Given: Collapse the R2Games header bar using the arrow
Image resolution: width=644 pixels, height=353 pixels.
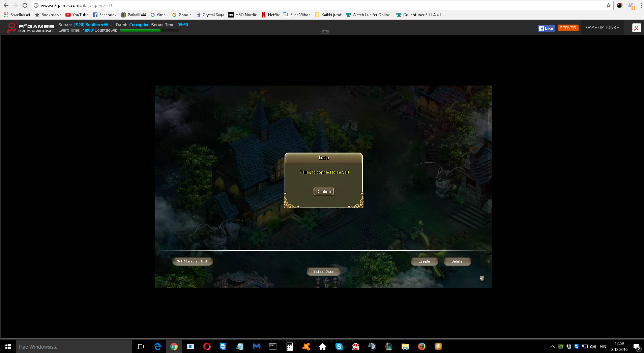Looking at the screenshot, I should (x=325, y=32).
